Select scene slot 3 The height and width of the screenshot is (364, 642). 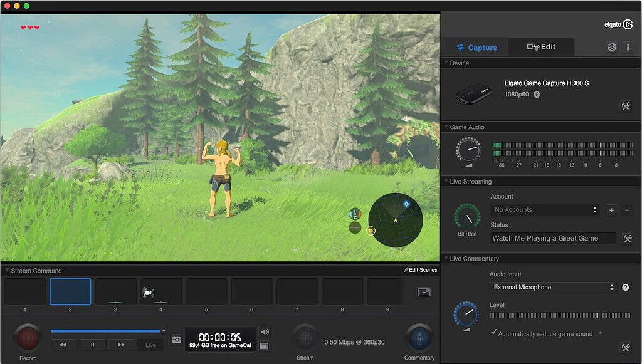click(116, 291)
